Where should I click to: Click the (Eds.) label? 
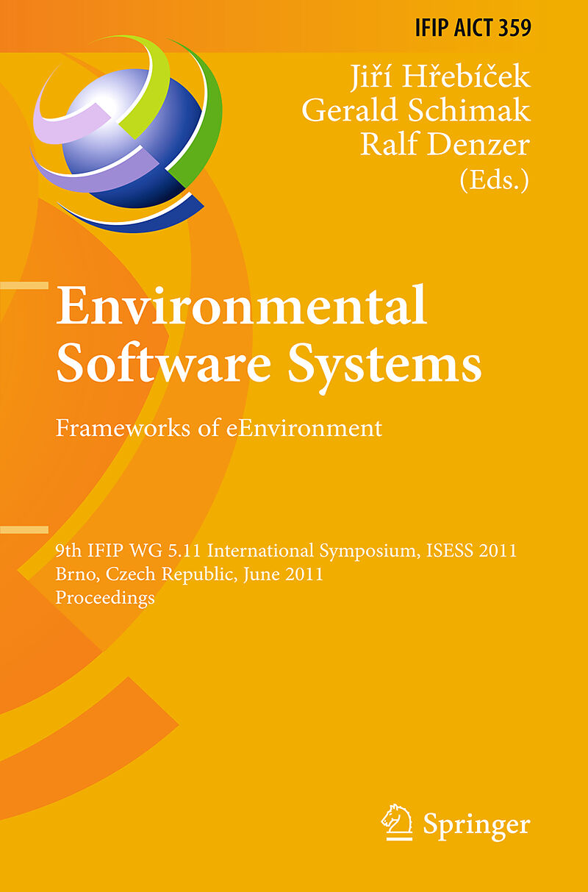494,179
